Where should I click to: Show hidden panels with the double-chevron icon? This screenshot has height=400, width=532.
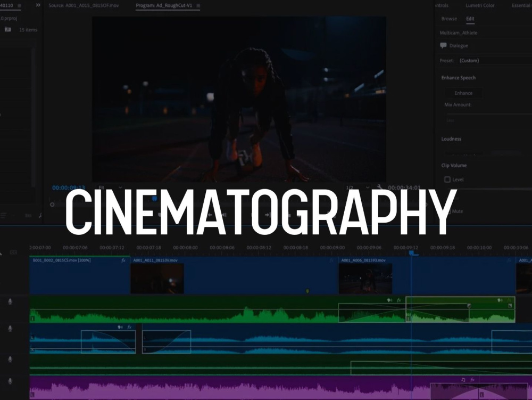pyautogui.click(x=38, y=5)
